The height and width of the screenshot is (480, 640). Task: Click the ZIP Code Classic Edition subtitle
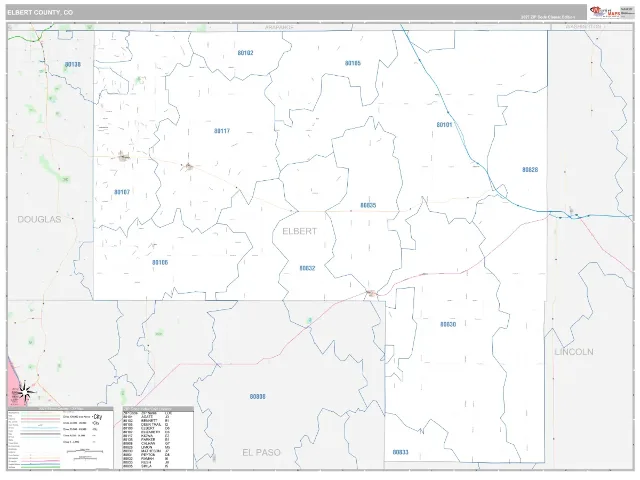(x=548, y=17)
